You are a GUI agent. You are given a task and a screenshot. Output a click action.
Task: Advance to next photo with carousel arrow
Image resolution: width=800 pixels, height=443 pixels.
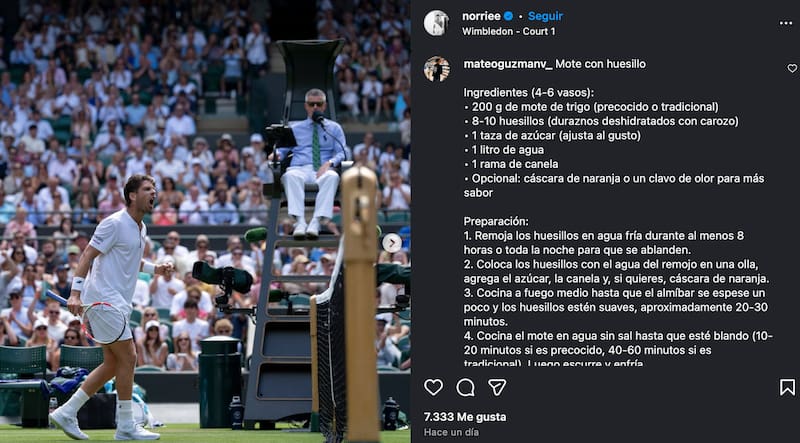tap(392, 243)
